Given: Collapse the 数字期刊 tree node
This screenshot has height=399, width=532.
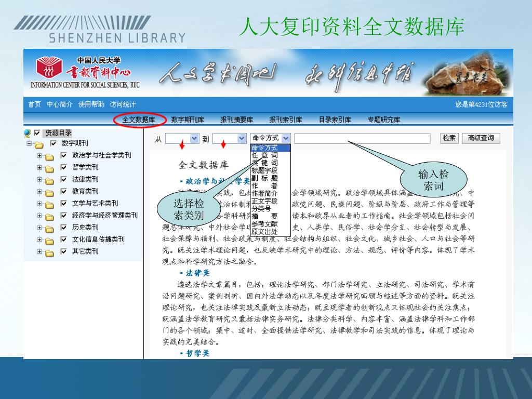Looking at the screenshot, I should [x=29, y=143].
